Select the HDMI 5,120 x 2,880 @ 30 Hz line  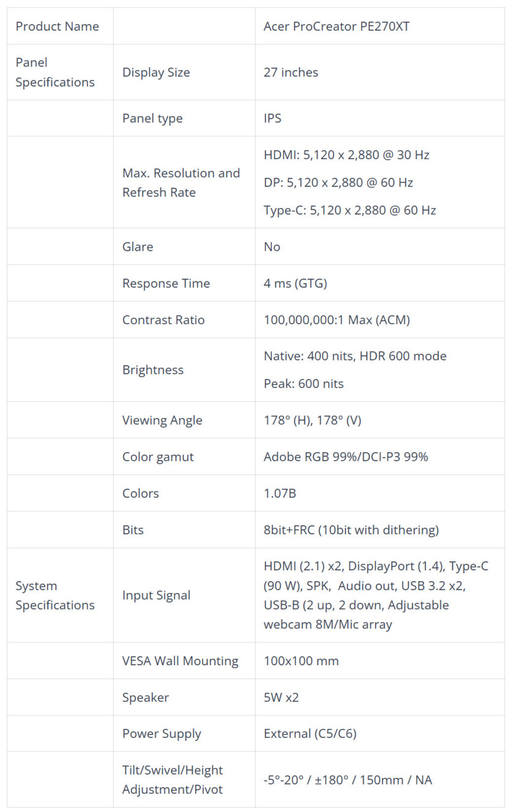pyautogui.click(x=346, y=155)
